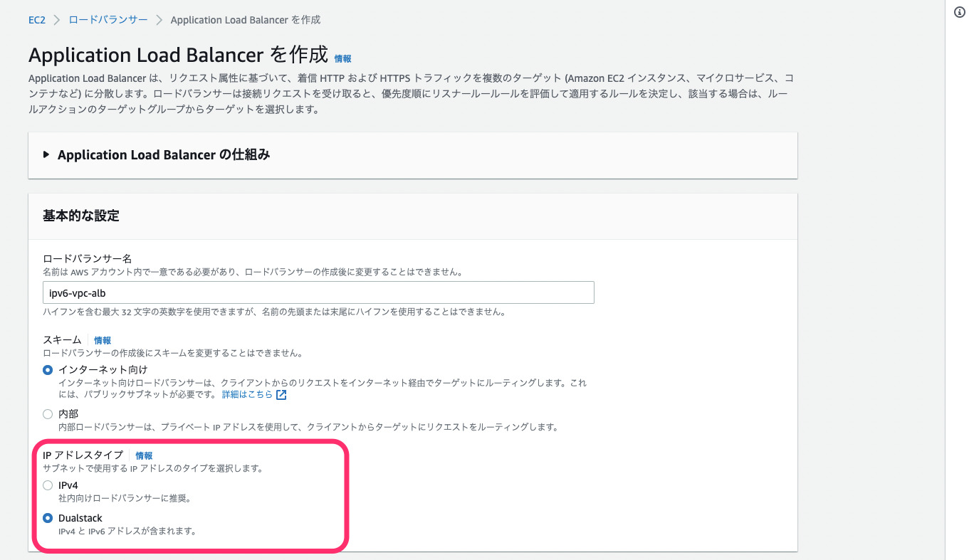Viewport: 974px width, 560px height.
Task: Click the current breadcrumb Application Load Balancer を作成
Action: [245, 20]
